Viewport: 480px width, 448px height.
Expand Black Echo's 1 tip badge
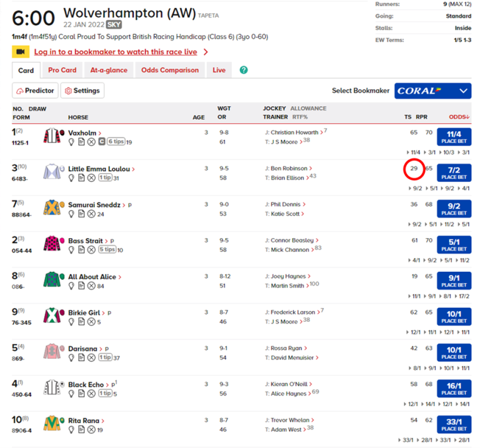(105, 393)
